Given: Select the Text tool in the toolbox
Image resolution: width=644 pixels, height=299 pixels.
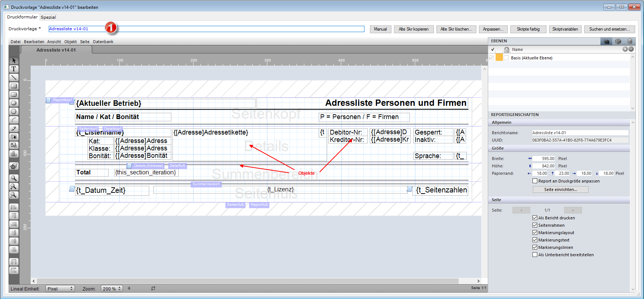Looking at the screenshot, I should pos(14,69).
